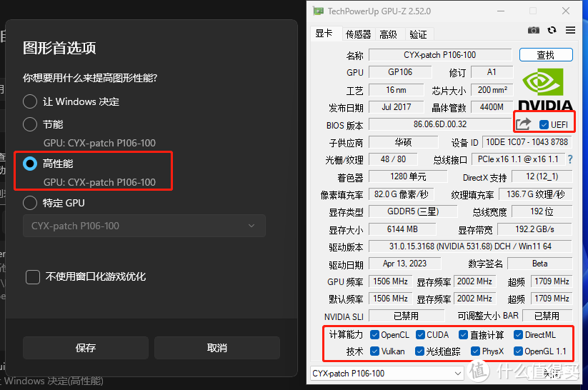
Task: Switch to the 验证 tab
Action: (418, 34)
